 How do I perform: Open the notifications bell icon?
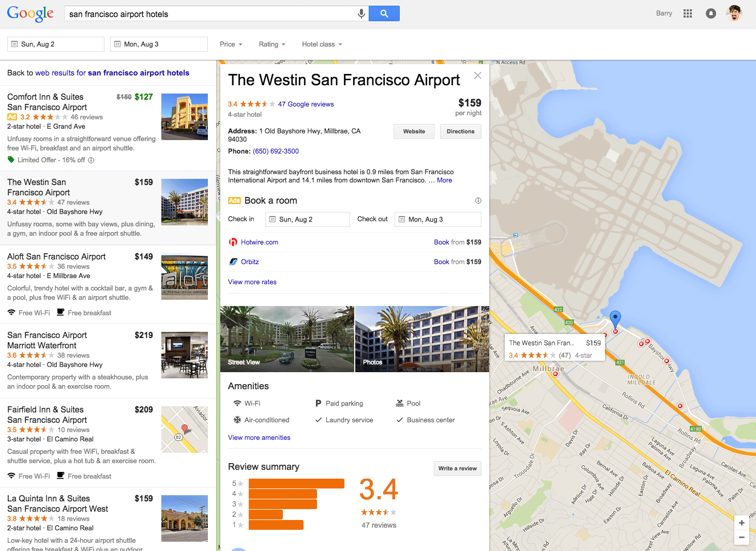click(711, 13)
